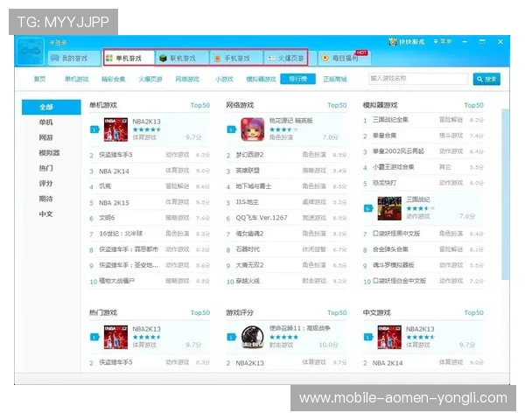The height and width of the screenshot is (420, 525).
Task: Click the highlighted 排行榜 nav item
Action: coord(297,79)
